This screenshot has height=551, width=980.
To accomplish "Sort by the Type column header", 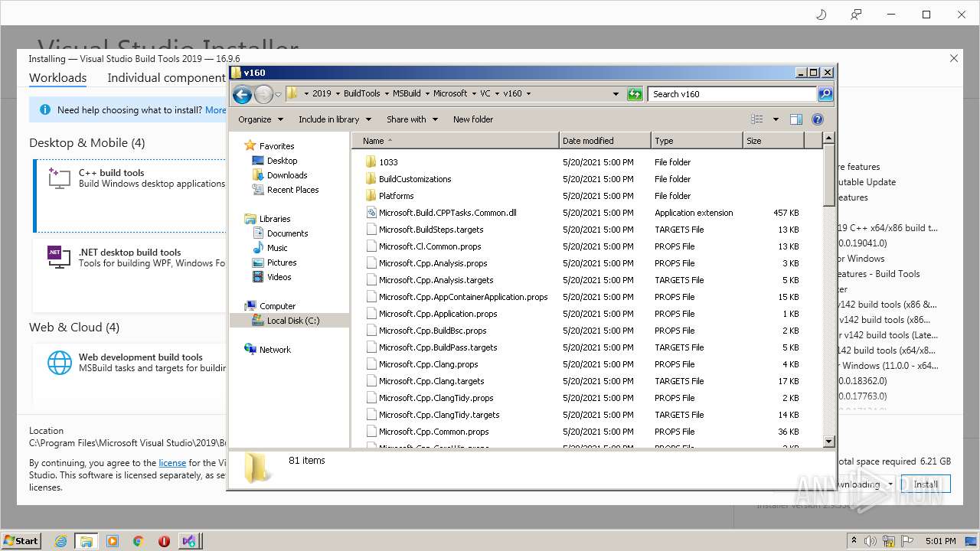I will pyautogui.click(x=697, y=141).
